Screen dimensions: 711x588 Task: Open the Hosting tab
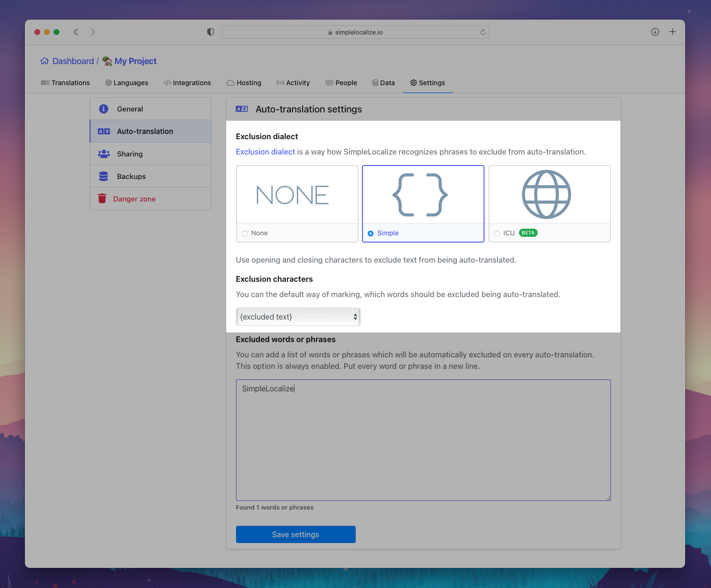(244, 83)
